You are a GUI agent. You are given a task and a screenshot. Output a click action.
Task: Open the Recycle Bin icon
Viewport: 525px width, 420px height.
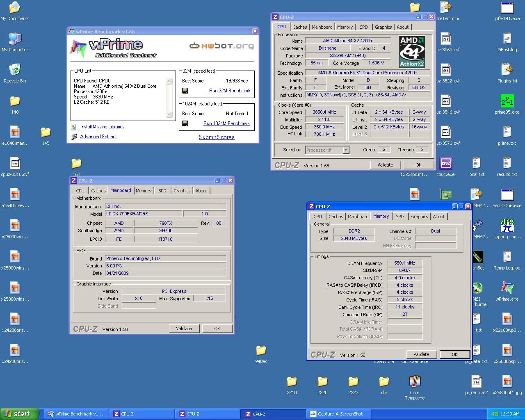(x=15, y=73)
